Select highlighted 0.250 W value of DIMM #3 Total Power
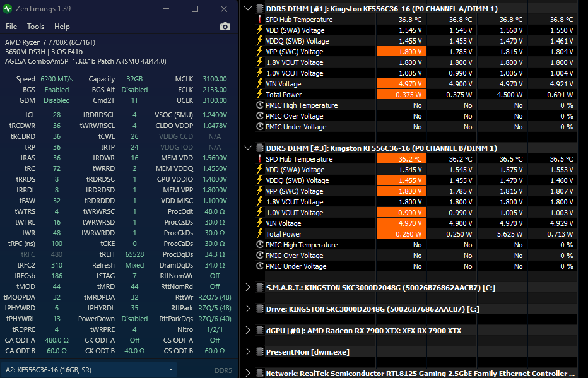588x378 pixels. click(x=401, y=234)
